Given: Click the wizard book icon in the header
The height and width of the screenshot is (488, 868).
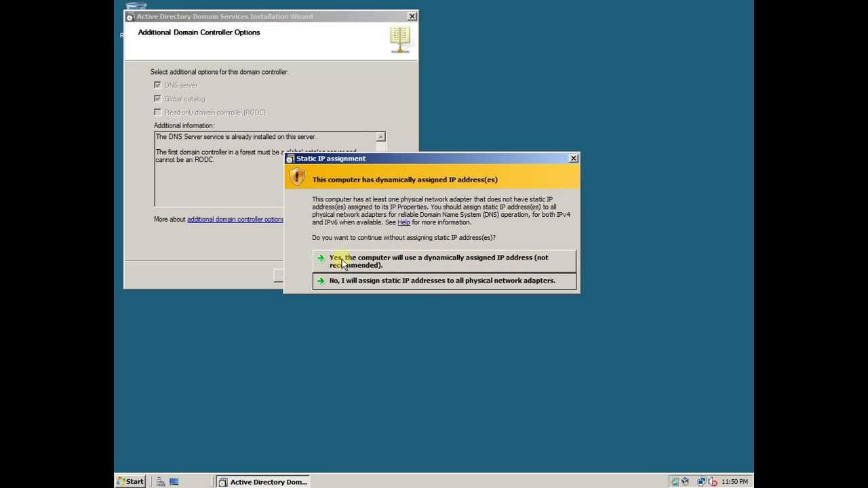Looking at the screenshot, I should [400, 39].
